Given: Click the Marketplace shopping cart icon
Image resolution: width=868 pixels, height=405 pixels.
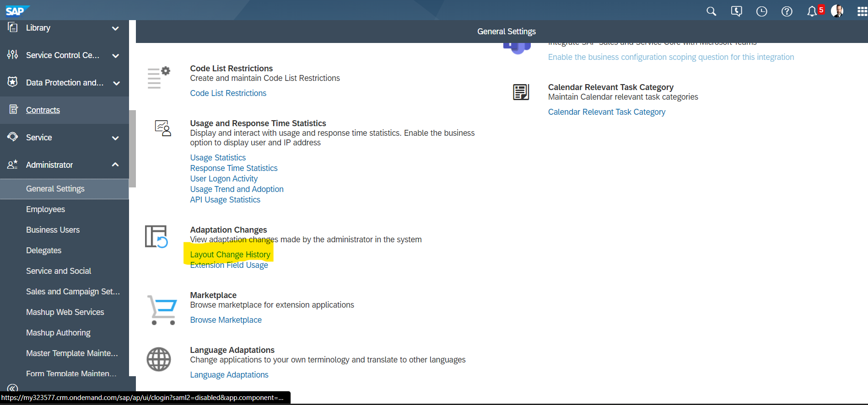Looking at the screenshot, I should coord(162,310).
